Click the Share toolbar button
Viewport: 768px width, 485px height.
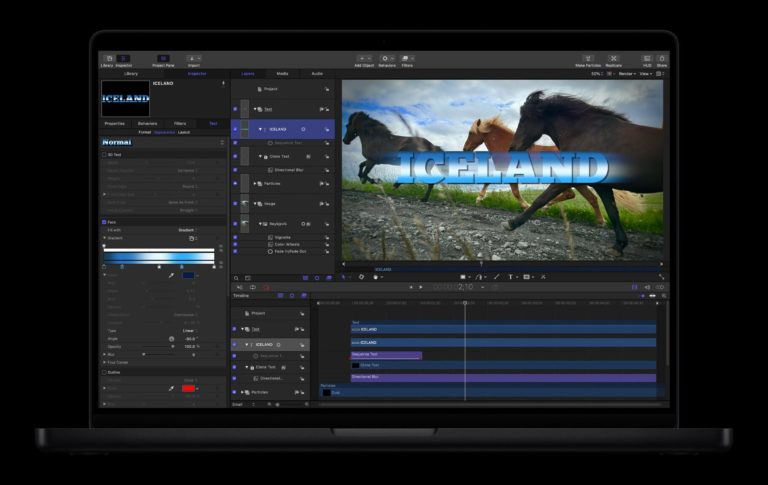click(662, 59)
